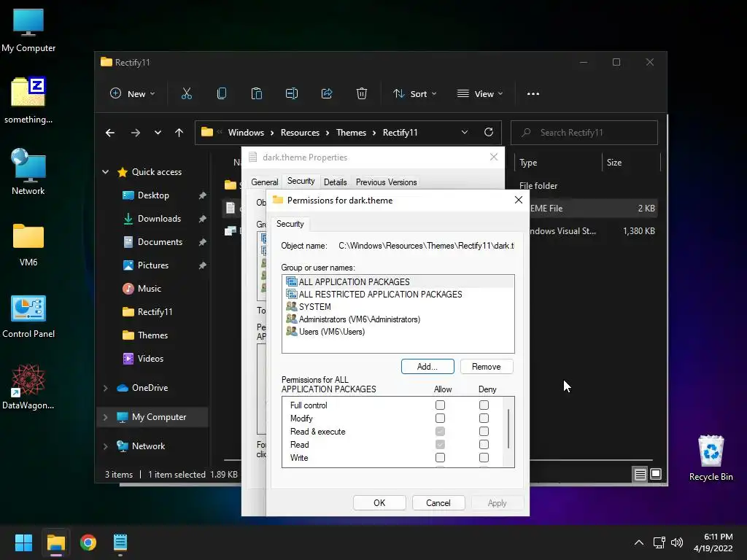The image size is (747, 560).
Task: Select the Network desktop icon
Action: click(28, 172)
